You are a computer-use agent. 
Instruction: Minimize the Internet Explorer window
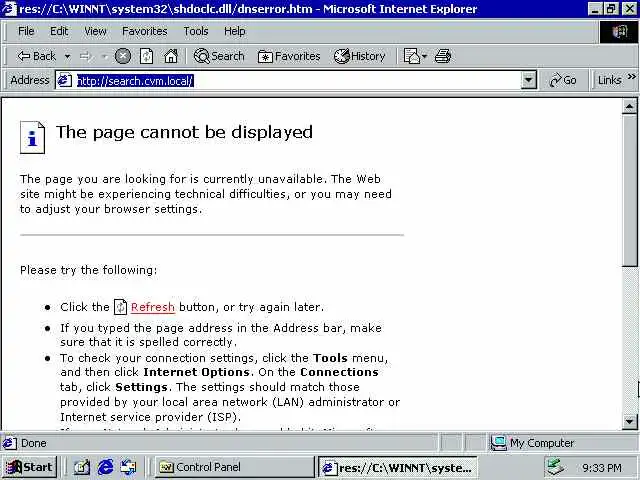click(x=595, y=9)
